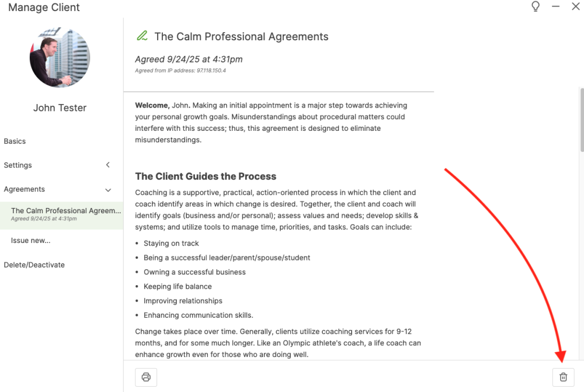
Task: Click the green signature pen icon
Action: click(x=141, y=36)
